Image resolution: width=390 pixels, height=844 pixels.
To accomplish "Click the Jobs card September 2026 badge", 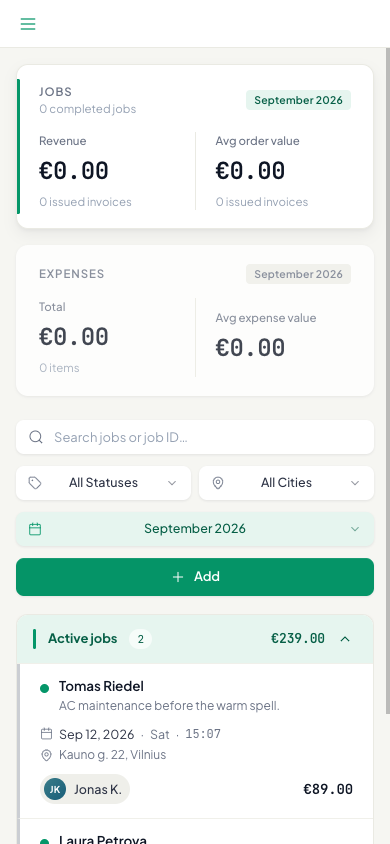I will (x=299, y=100).
